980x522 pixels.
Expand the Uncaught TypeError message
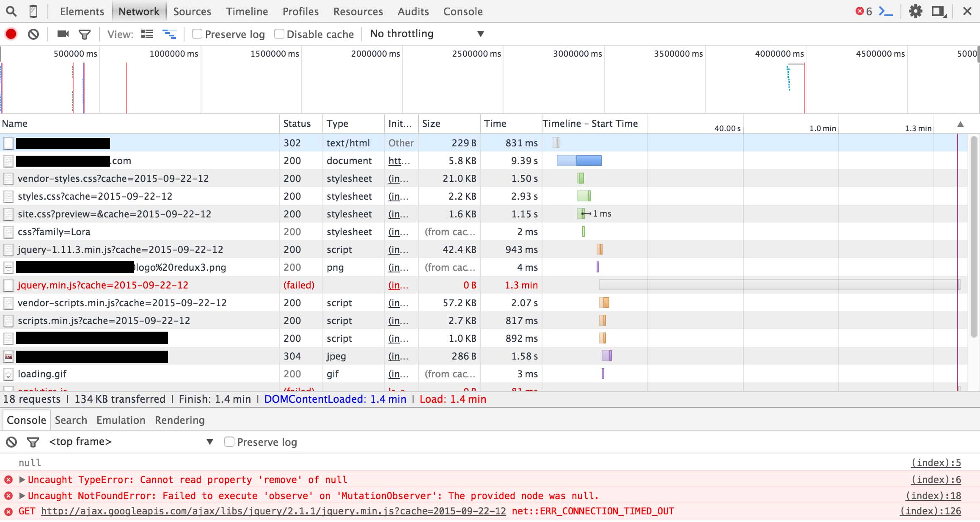pos(22,480)
